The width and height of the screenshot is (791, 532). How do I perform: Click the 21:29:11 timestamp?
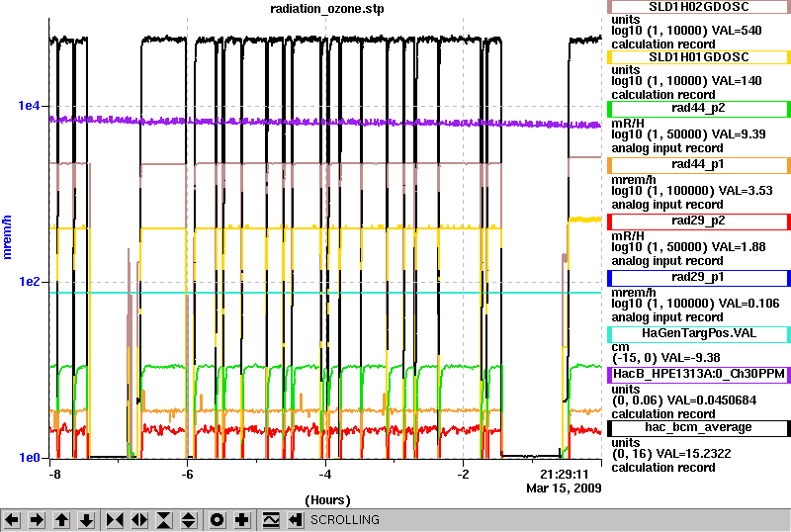point(564,475)
